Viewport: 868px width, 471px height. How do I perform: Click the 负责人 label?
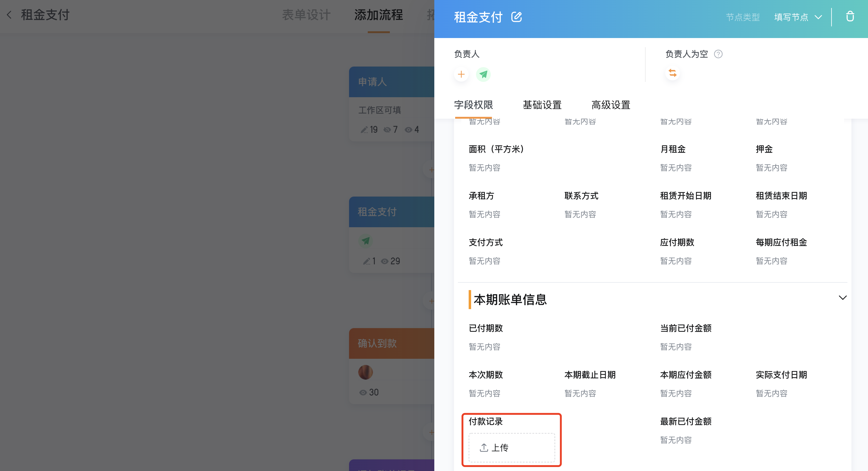467,54
